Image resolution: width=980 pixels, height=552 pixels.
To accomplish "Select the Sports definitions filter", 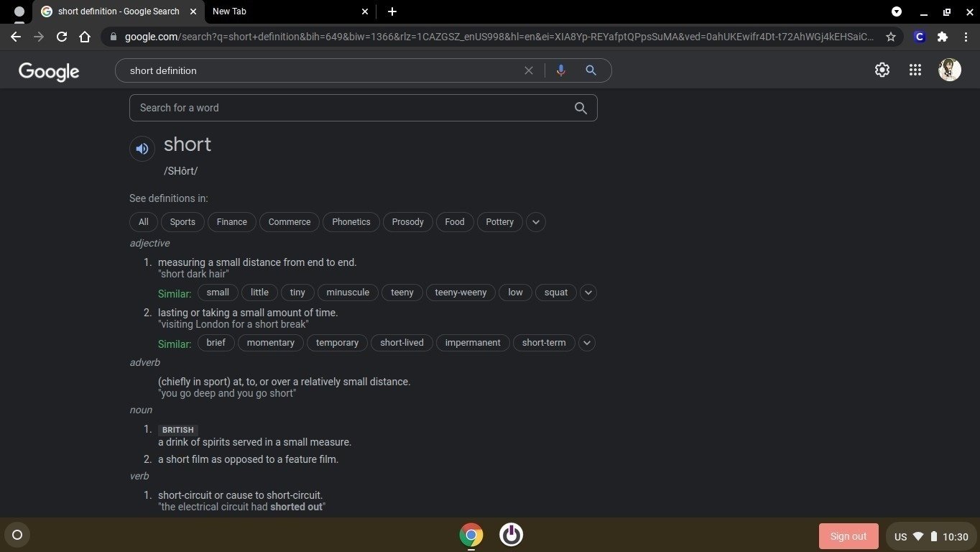I will tap(182, 222).
